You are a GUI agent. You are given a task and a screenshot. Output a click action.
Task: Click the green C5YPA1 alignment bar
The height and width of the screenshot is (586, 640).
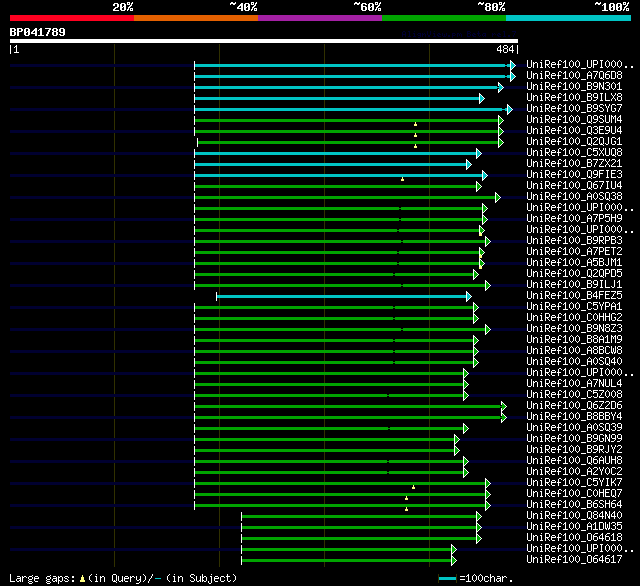click(x=334, y=308)
